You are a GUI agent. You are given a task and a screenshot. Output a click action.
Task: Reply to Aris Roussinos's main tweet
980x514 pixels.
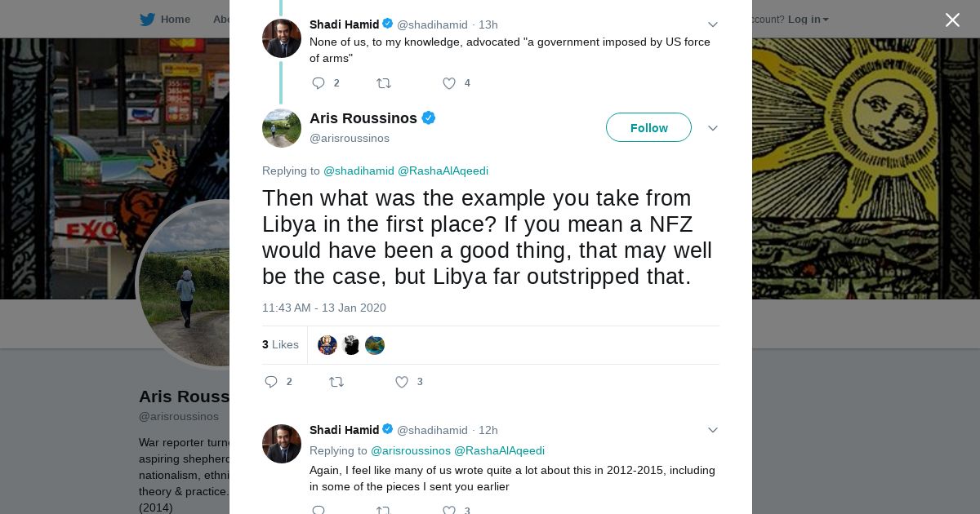pos(272,382)
